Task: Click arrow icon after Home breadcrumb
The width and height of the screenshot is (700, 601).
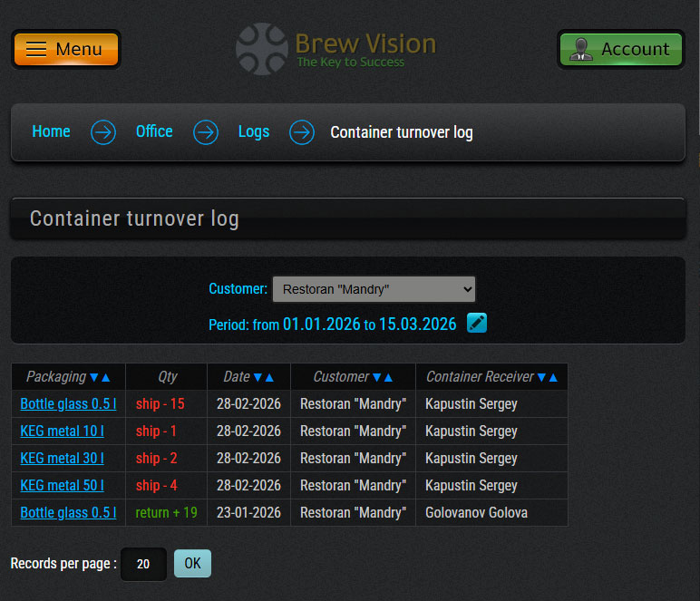Action: tap(103, 132)
